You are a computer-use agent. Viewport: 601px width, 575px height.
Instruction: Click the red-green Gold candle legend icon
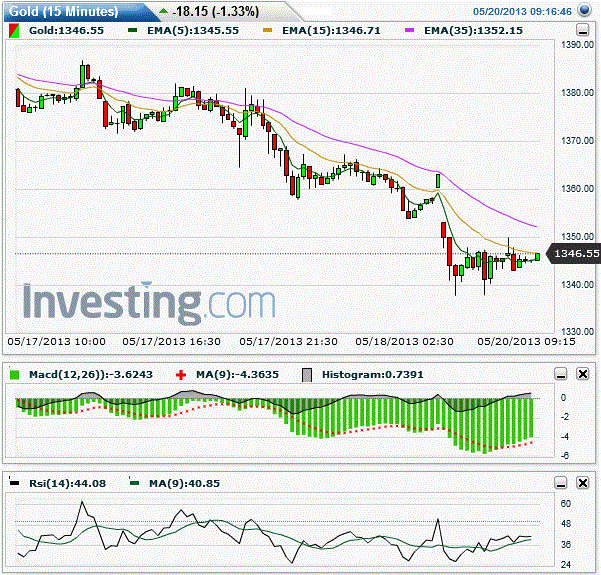(14, 31)
